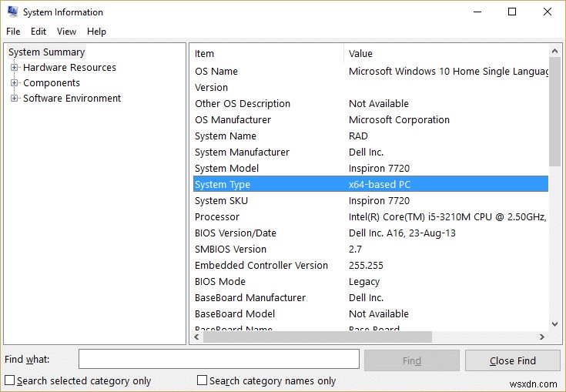Screen dimensions: 566x392
Task: Select the Processor row
Action: click(x=217, y=217)
